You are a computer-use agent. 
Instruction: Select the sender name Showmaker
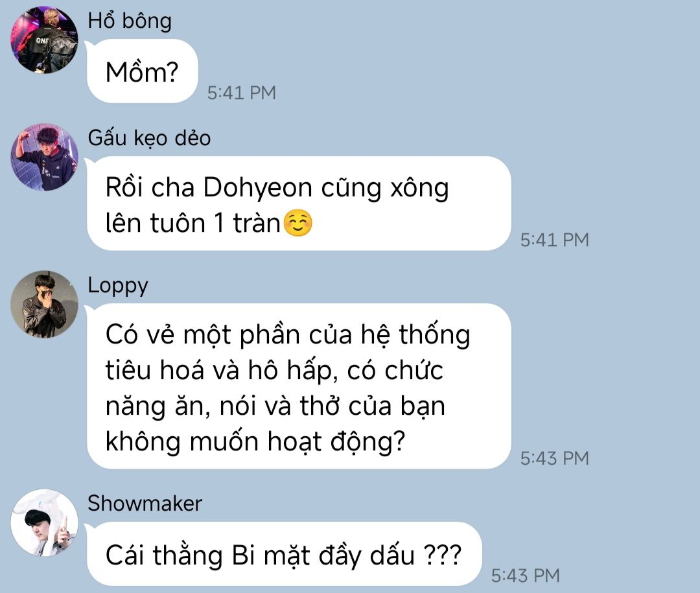(145, 504)
